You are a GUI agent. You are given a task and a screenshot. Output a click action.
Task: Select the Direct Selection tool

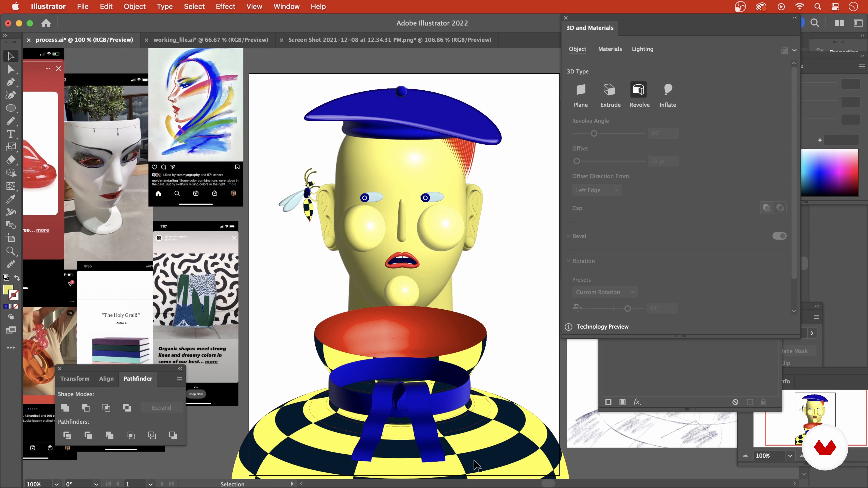11,69
